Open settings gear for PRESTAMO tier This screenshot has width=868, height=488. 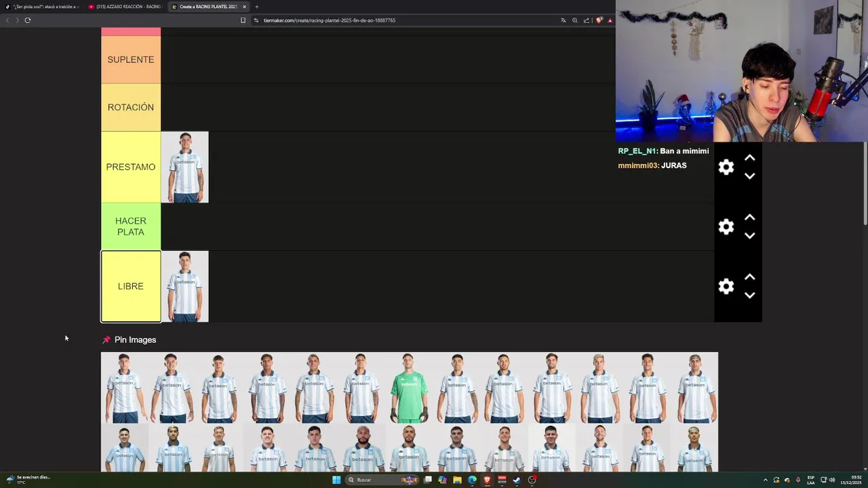tap(726, 167)
